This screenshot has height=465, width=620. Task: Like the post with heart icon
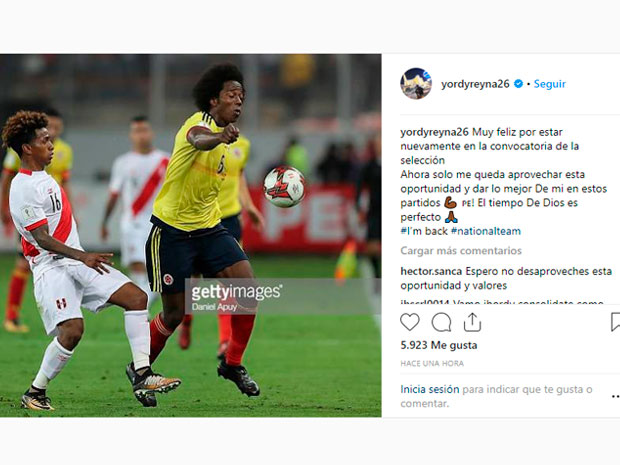(x=410, y=322)
